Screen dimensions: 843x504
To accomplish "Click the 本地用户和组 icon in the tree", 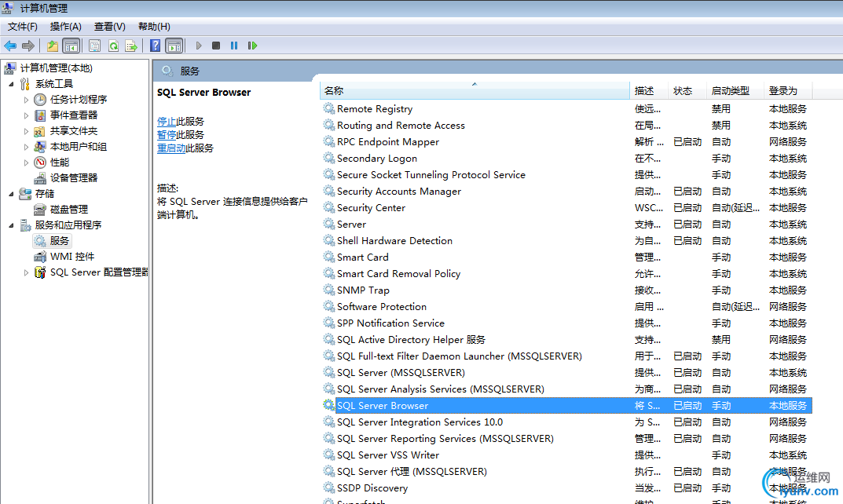I will (40, 146).
